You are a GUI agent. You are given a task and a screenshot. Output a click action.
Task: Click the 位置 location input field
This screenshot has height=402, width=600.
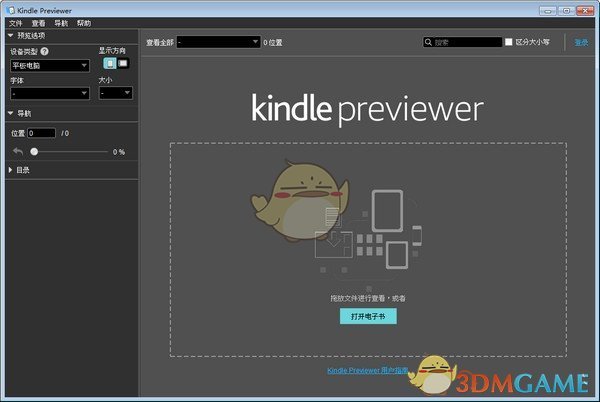[x=42, y=133]
